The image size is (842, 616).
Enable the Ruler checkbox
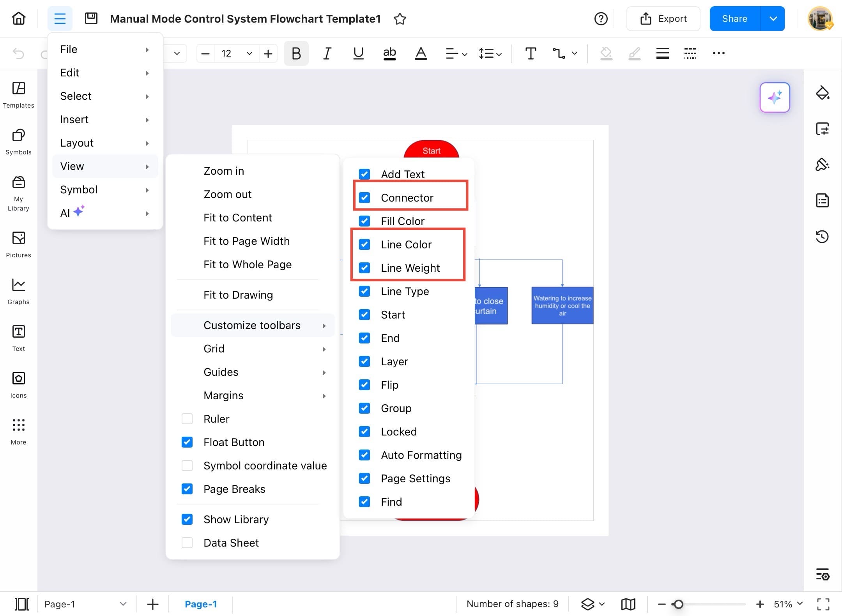pyautogui.click(x=187, y=418)
